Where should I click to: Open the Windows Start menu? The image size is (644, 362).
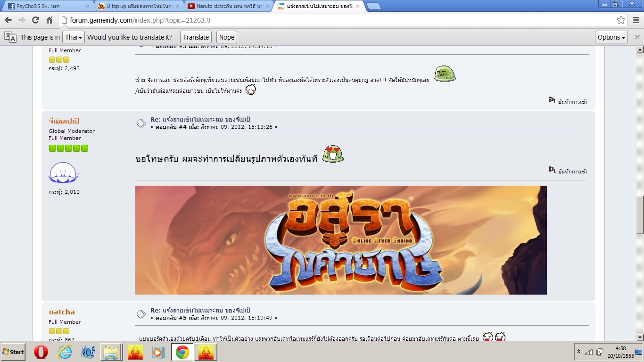(x=13, y=352)
